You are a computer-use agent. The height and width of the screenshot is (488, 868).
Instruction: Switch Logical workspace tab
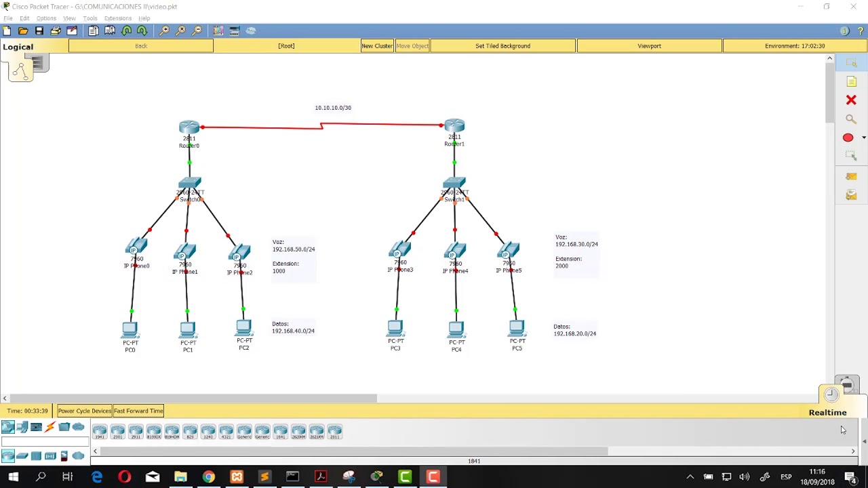(18, 47)
